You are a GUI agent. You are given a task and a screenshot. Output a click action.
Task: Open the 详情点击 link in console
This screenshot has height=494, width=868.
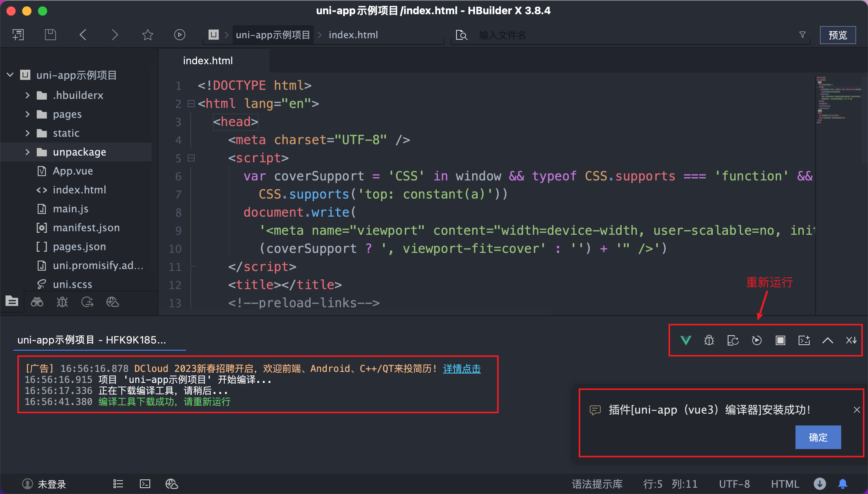pos(462,369)
